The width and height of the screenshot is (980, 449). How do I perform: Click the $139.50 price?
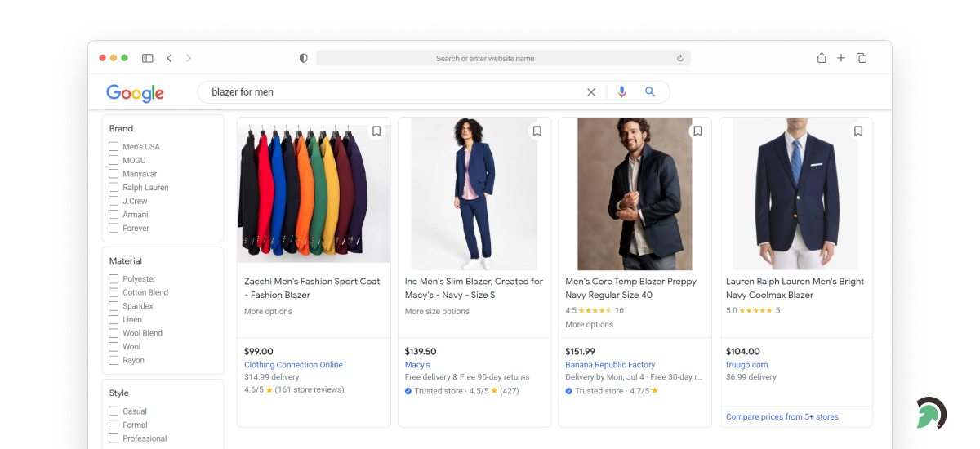(421, 352)
